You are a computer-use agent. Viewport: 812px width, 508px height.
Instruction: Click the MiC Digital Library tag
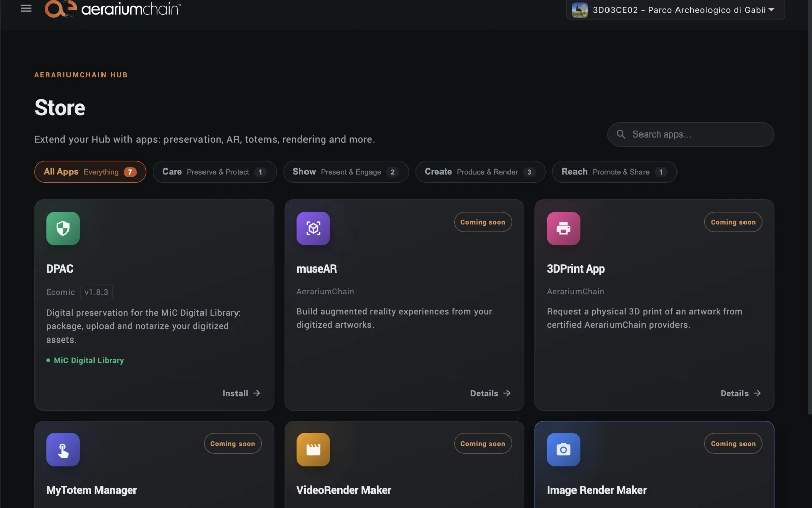pos(85,360)
